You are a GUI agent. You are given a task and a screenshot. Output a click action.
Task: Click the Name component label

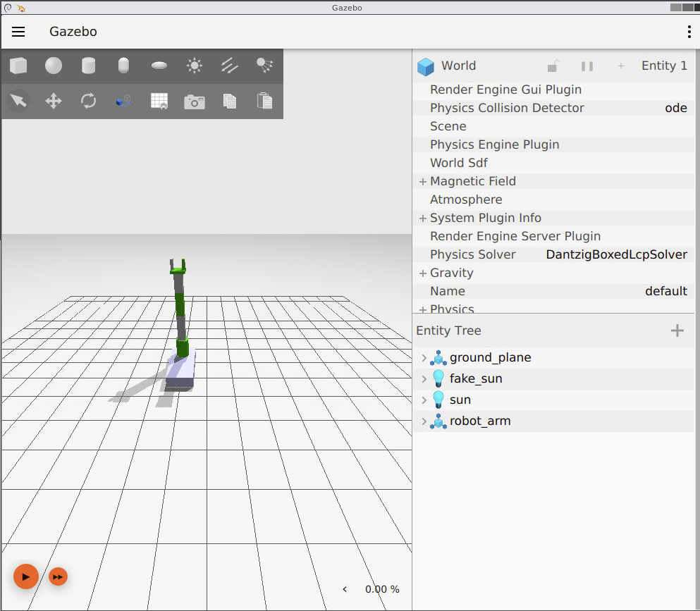[448, 291]
